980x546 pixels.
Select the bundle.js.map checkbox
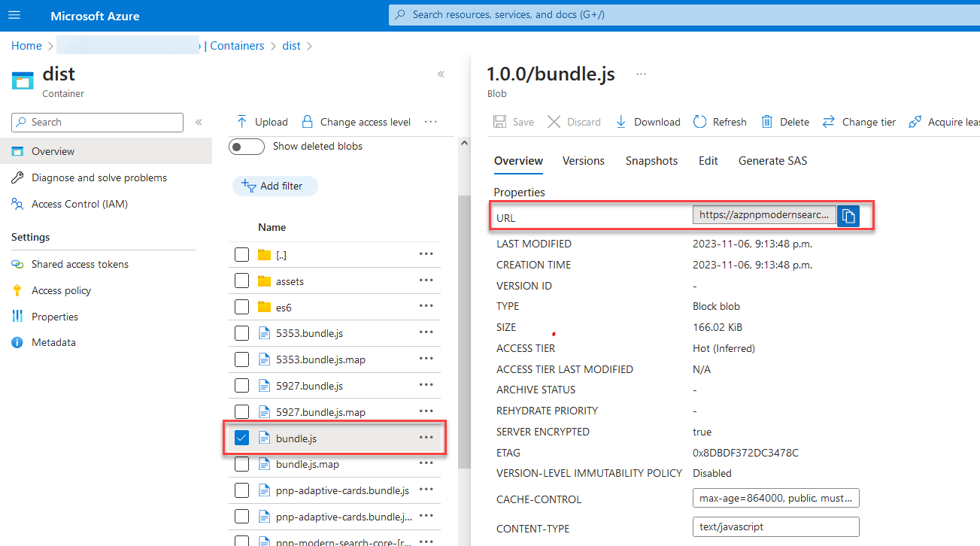(241, 464)
